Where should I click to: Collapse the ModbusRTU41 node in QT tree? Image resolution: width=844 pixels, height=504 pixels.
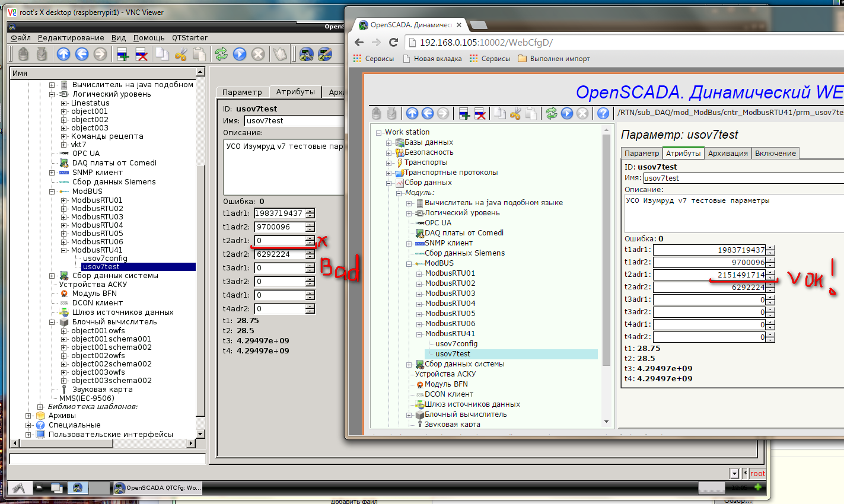tap(64, 250)
